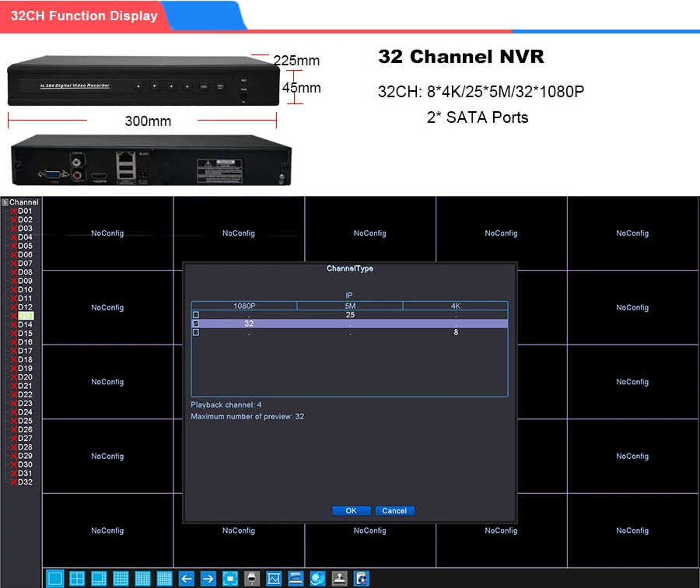This screenshot has width=700, height=588.
Task: Open the network globe icon
Action: tap(317, 579)
